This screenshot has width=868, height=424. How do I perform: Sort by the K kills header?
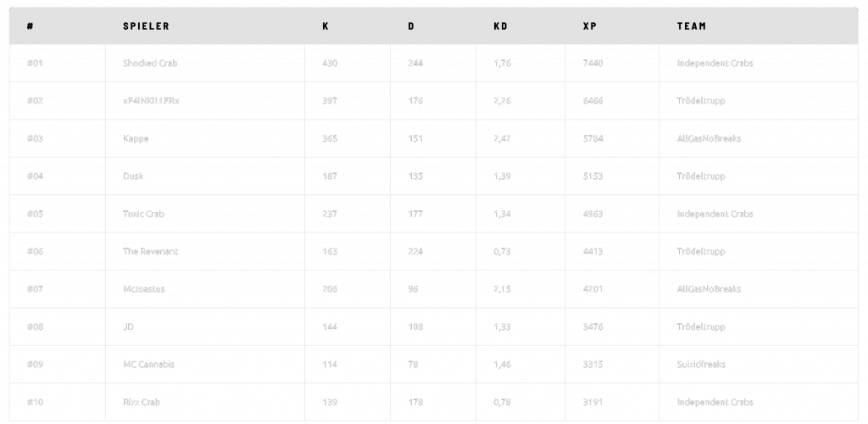pyautogui.click(x=325, y=26)
